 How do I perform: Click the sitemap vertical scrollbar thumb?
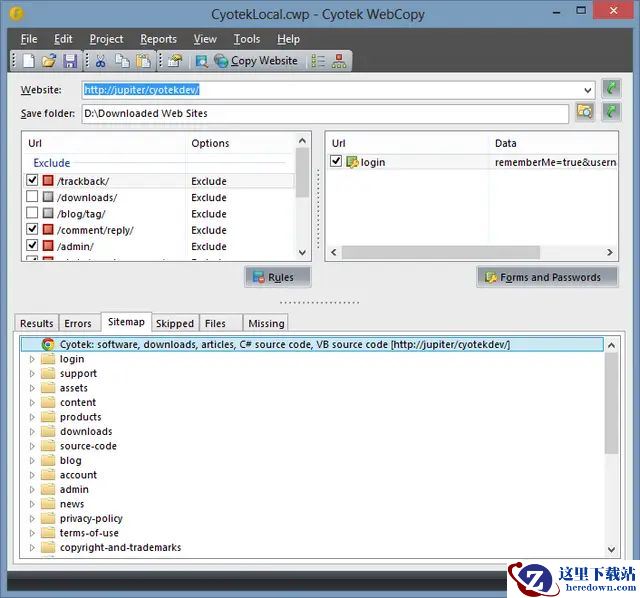(x=611, y=403)
